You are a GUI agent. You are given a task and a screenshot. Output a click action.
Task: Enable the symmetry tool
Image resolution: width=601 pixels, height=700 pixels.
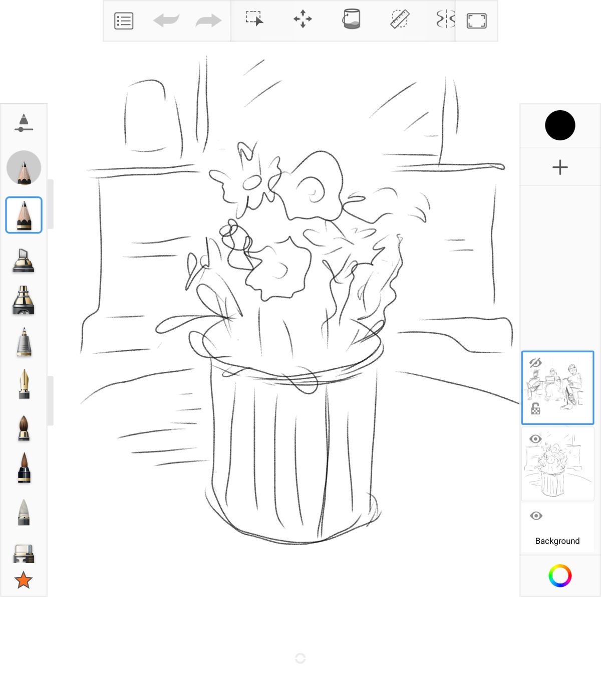[445, 20]
